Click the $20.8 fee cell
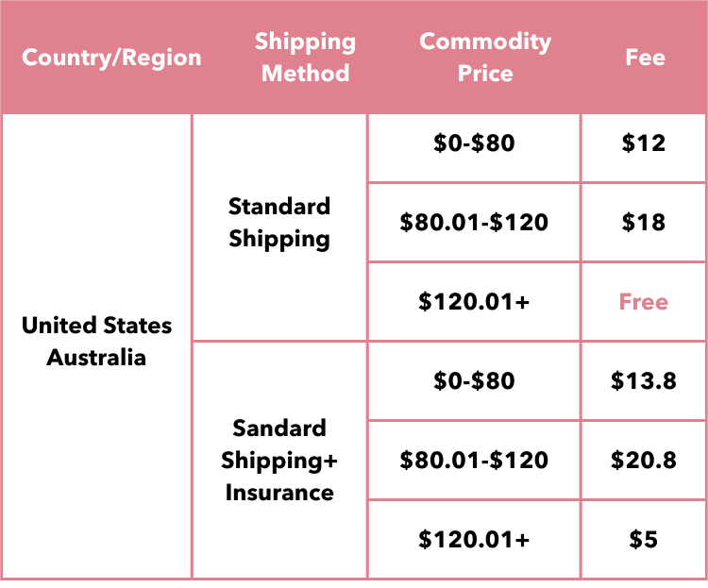Image resolution: width=708 pixels, height=588 pixels. click(x=644, y=461)
